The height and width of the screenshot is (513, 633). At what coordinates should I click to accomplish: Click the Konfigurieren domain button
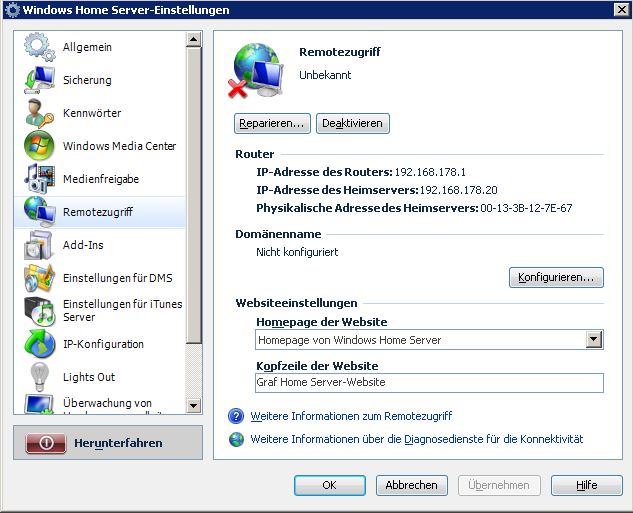click(x=556, y=277)
